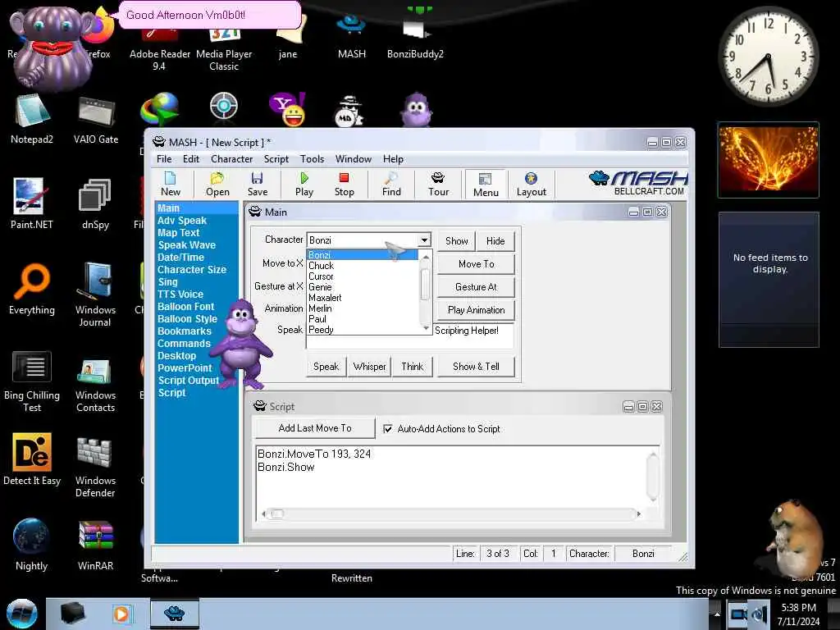Click the Layout toolbar icon
The width and height of the screenshot is (840, 630).
coord(531,185)
